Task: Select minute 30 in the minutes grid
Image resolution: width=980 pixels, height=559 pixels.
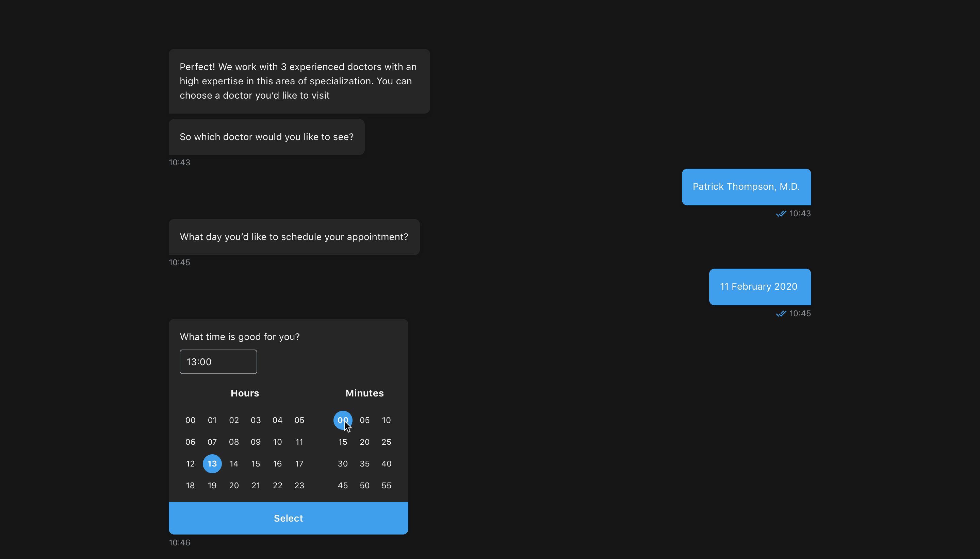Action: tap(343, 463)
